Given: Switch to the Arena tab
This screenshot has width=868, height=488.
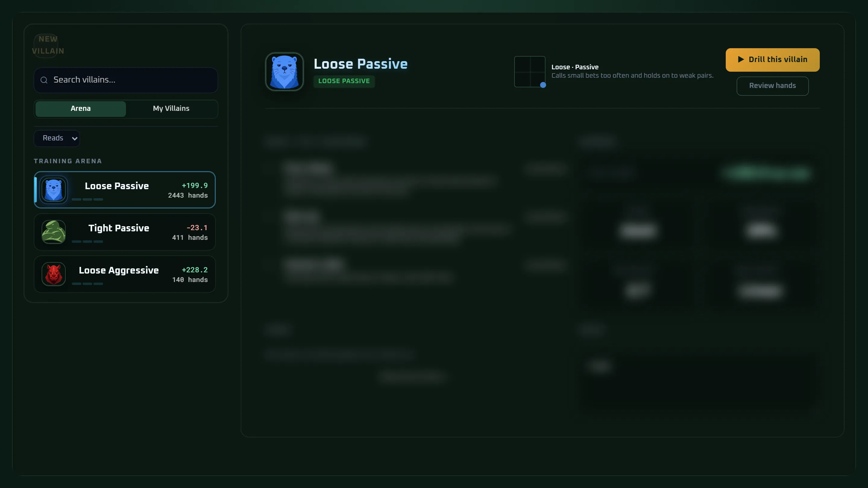Looking at the screenshot, I should [x=80, y=109].
